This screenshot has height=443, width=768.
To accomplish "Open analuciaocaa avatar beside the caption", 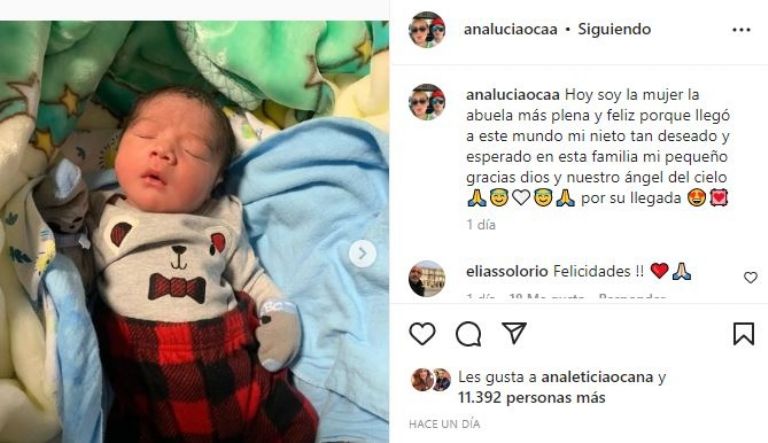I will coord(427,102).
